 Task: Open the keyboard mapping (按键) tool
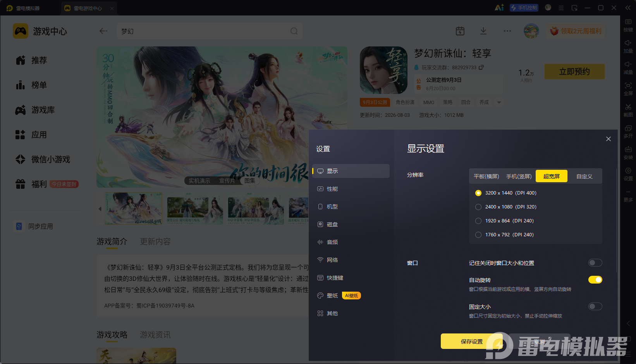click(628, 25)
